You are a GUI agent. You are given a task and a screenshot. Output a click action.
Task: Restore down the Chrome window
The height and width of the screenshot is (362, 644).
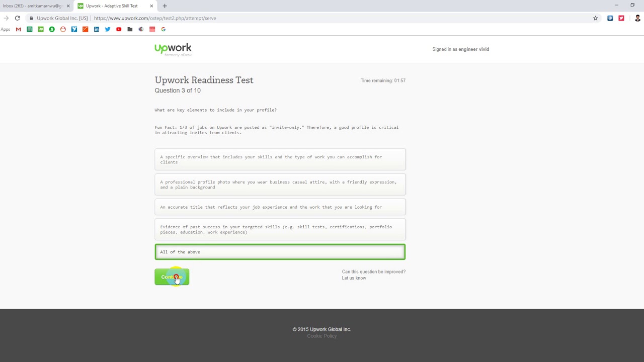[632, 5]
